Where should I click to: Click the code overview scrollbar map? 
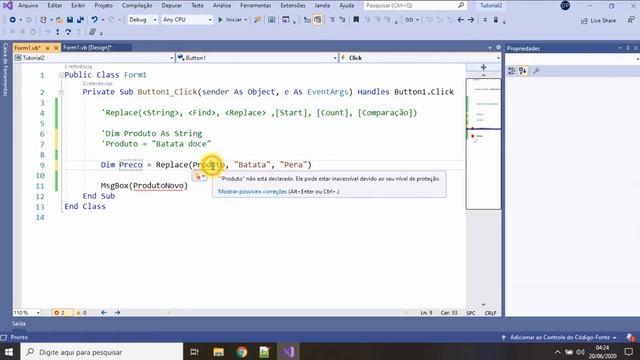(483, 144)
